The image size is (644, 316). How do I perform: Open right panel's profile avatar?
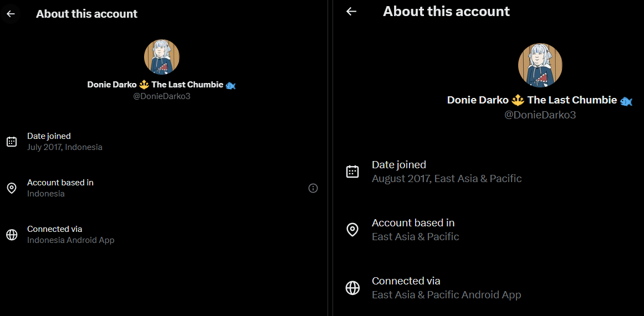tap(540, 65)
